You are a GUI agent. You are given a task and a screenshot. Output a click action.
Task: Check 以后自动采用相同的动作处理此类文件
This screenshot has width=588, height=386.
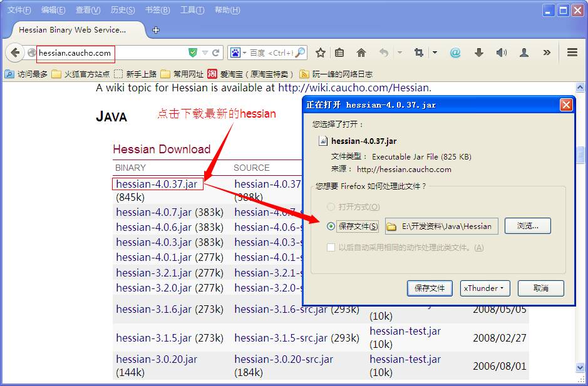pos(331,248)
